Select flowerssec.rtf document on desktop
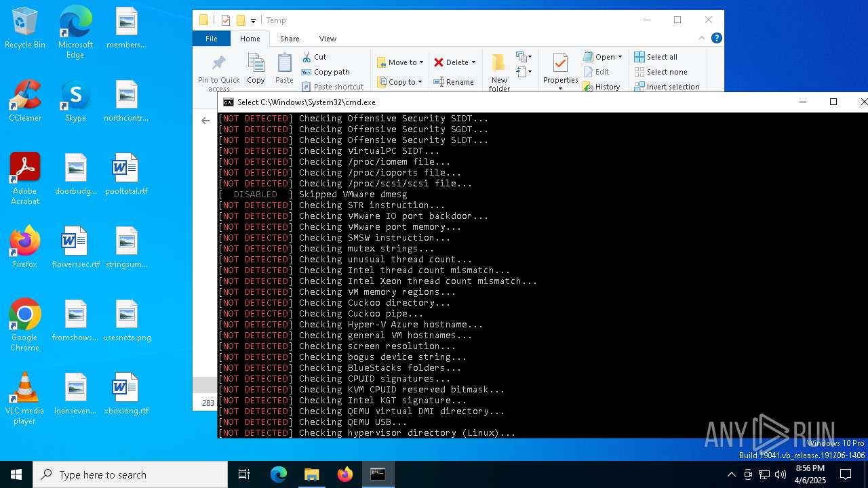Image resolution: width=868 pixels, height=488 pixels. (75, 247)
